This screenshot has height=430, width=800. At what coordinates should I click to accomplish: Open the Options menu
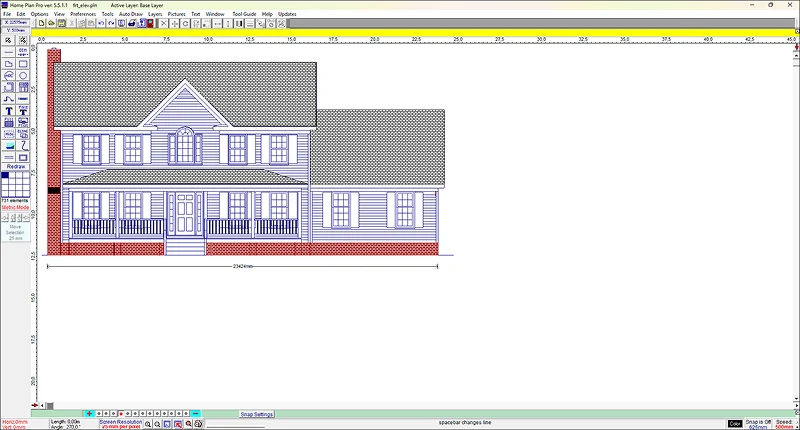coord(39,14)
